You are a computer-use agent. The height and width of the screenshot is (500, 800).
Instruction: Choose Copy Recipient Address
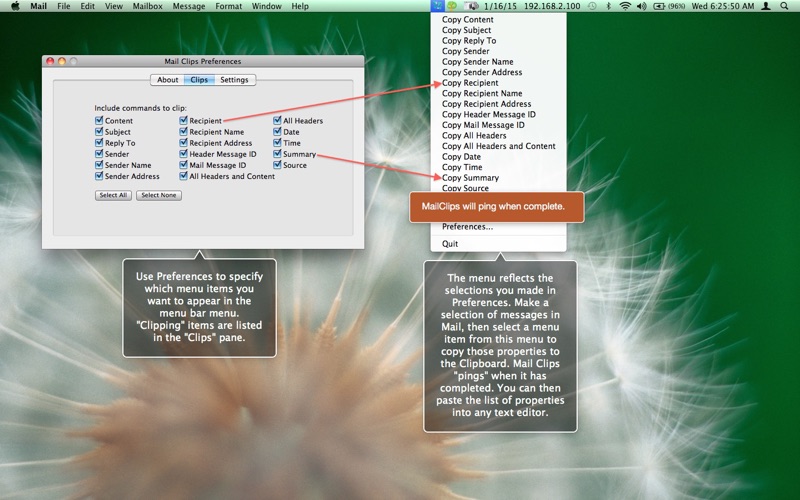[498, 104]
